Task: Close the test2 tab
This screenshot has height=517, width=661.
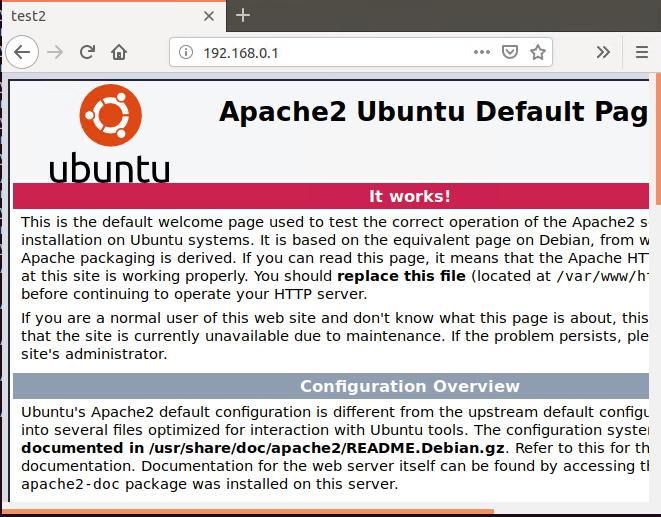Action: [209, 16]
